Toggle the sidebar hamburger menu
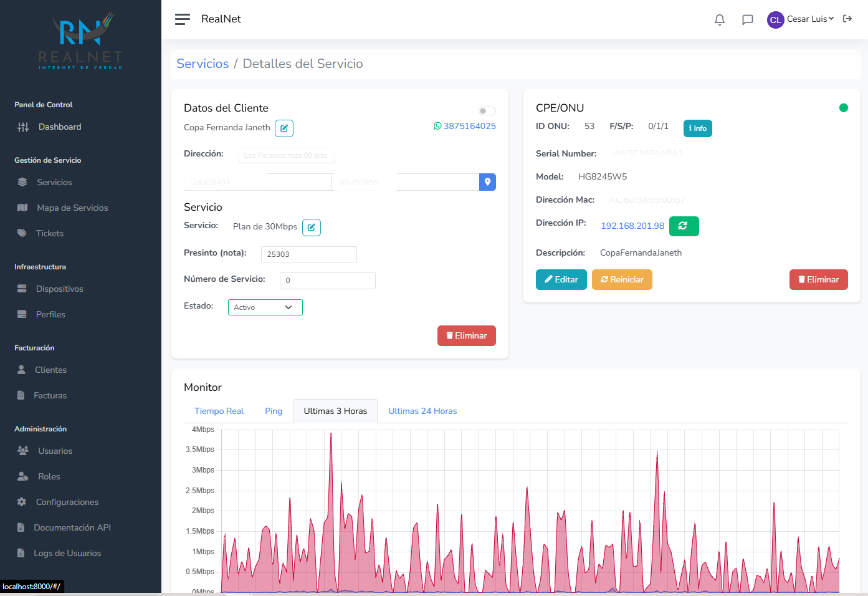The width and height of the screenshot is (868, 596). click(183, 19)
